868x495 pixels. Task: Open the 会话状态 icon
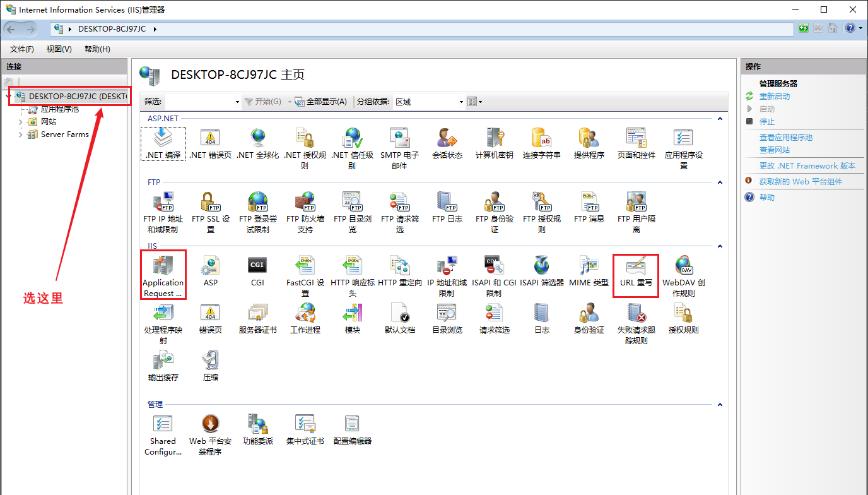(447, 144)
